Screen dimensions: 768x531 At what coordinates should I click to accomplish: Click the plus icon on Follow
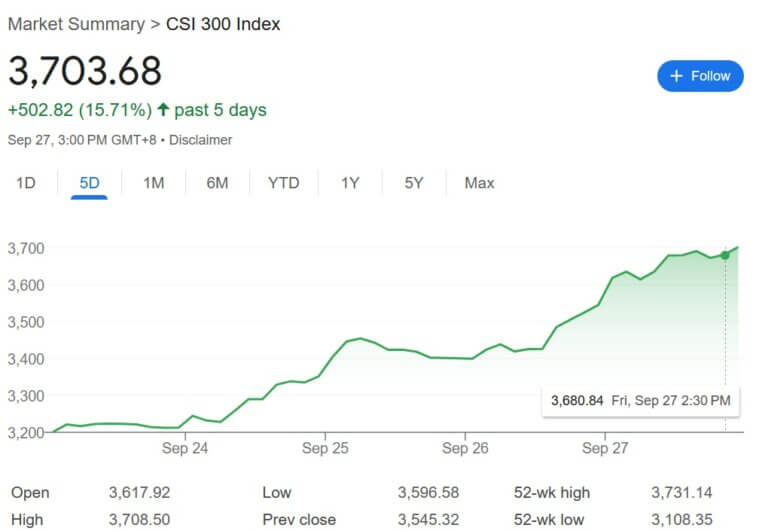[676, 76]
